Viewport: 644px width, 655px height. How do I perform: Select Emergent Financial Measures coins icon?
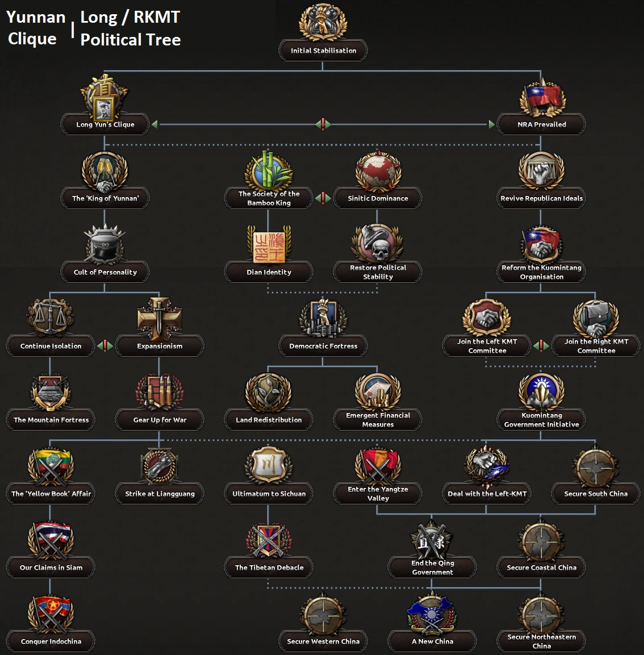point(378,392)
